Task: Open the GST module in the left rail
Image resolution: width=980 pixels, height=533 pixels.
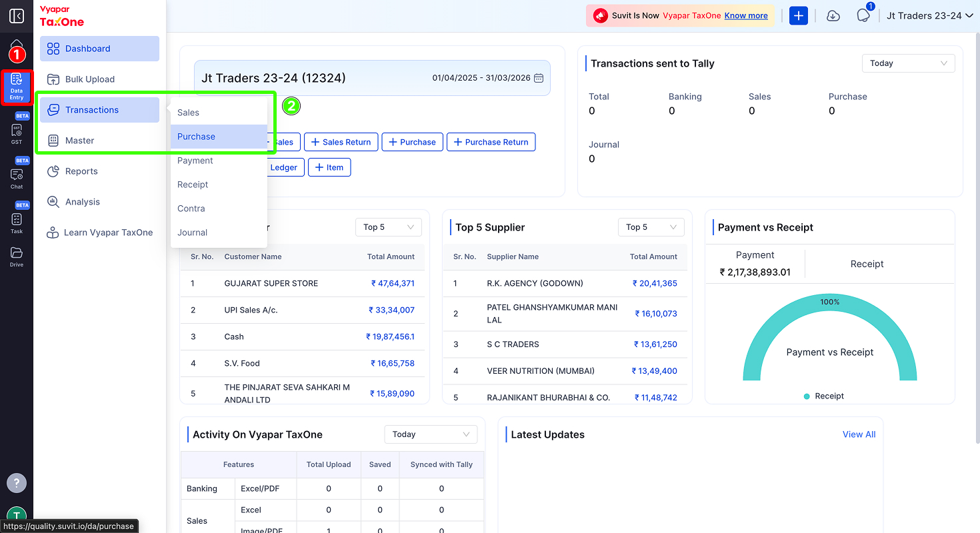Action: (17, 133)
